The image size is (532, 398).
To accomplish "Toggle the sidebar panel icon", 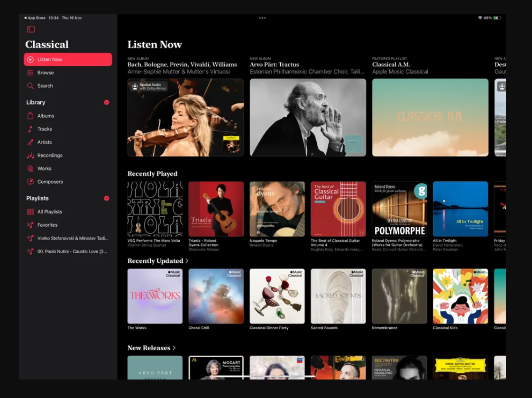I will [31, 29].
